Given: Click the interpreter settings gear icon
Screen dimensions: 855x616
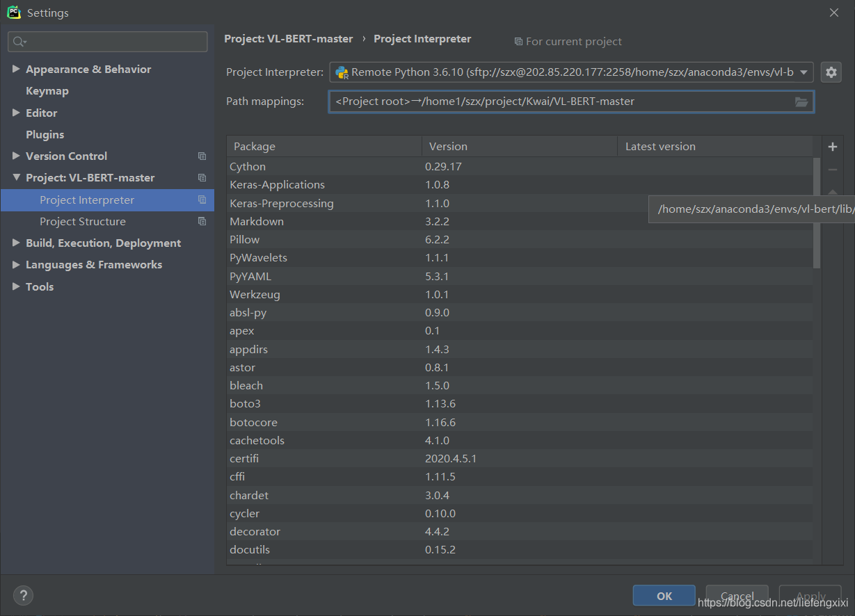Looking at the screenshot, I should tap(831, 72).
